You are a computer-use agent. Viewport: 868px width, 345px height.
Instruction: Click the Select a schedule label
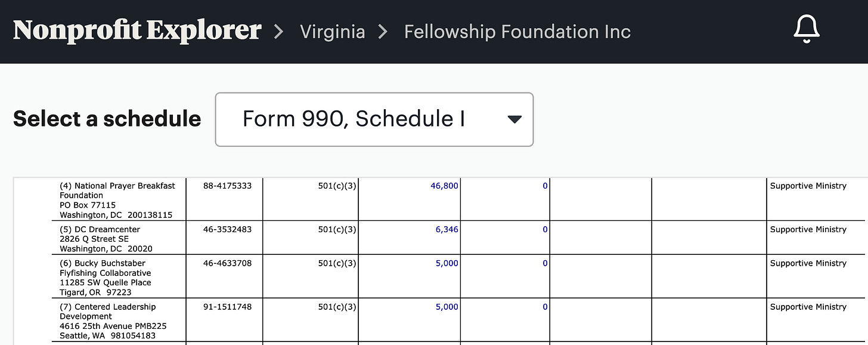coord(107,119)
